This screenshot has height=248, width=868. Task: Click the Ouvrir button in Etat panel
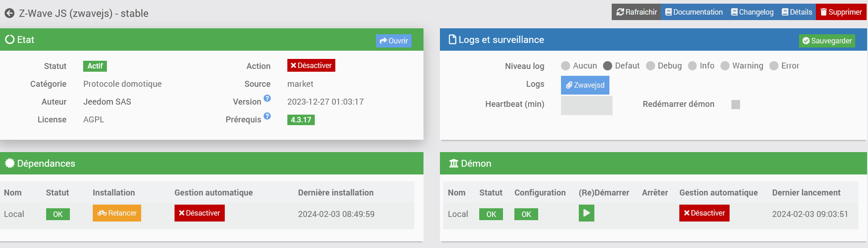pos(394,41)
